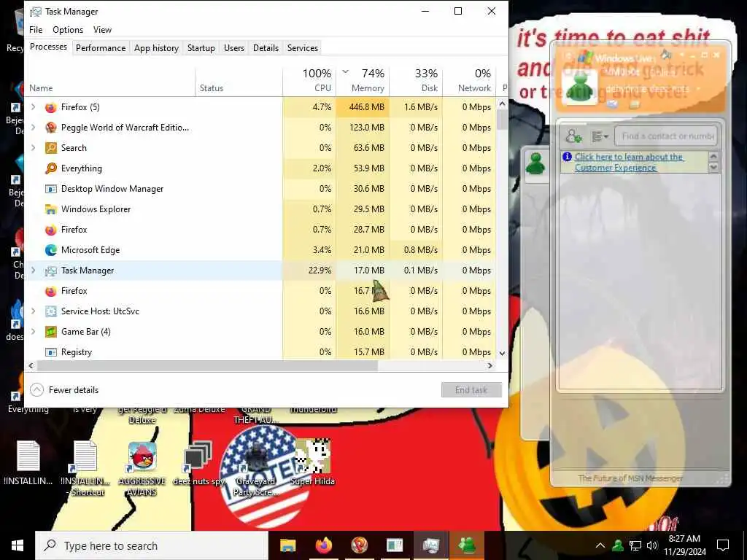Select the Game Bar (4) icon

point(51,332)
